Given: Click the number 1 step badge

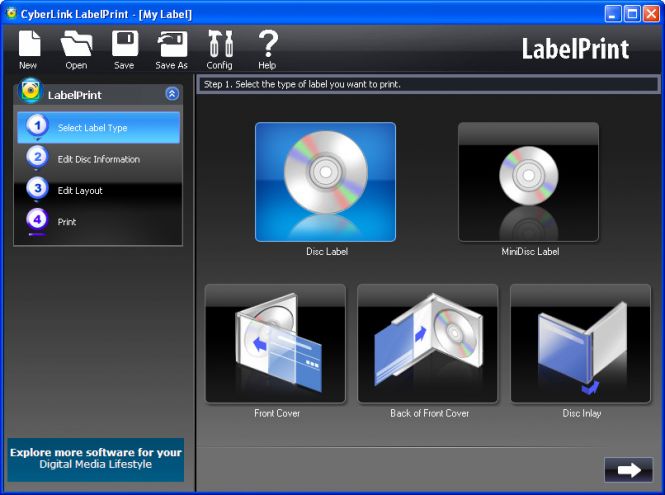Looking at the screenshot, I should tap(37, 126).
